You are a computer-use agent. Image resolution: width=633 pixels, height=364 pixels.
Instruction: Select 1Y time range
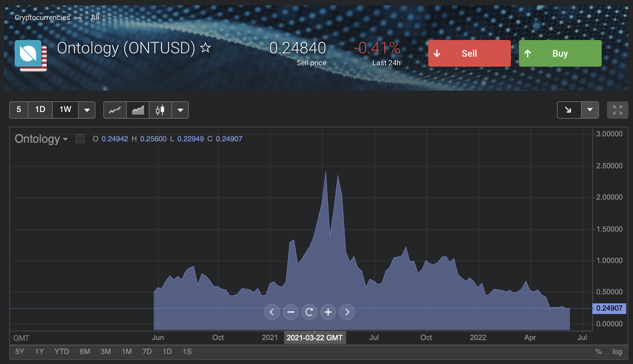click(x=39, y=351)
